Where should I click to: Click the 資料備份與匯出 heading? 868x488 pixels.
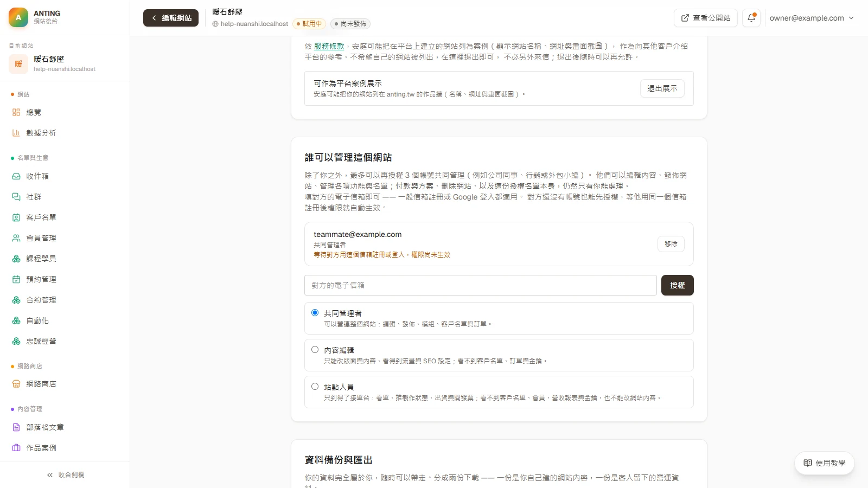[x=339, y=460]
